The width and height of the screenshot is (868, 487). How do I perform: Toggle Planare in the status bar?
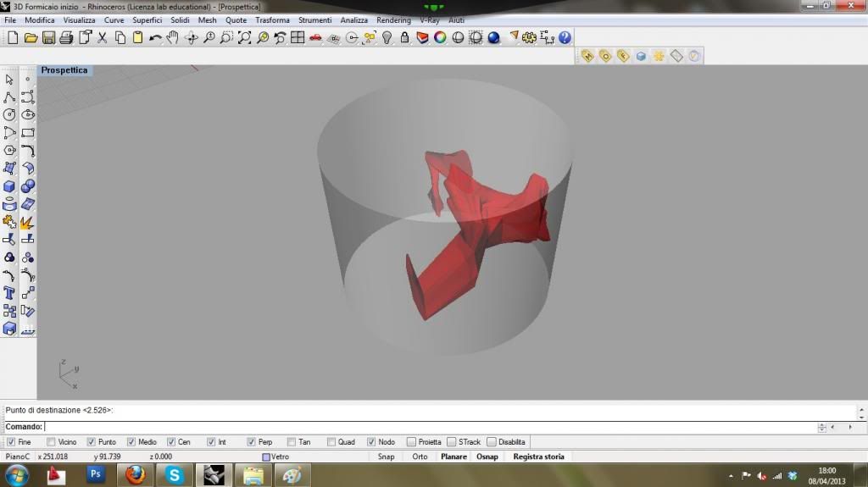tap(453, 457)
